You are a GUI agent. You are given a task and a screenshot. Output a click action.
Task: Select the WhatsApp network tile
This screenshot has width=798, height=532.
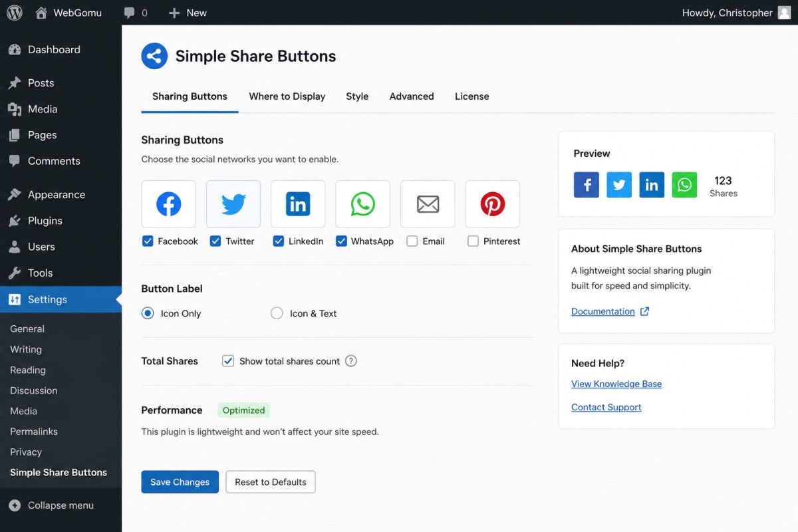tap(363, 204)
